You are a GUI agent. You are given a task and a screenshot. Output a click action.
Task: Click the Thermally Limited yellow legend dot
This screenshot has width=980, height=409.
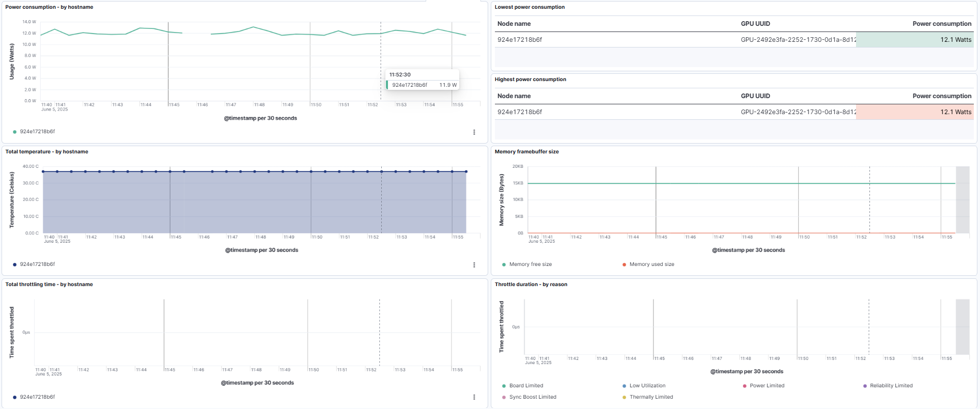(624, 397)
